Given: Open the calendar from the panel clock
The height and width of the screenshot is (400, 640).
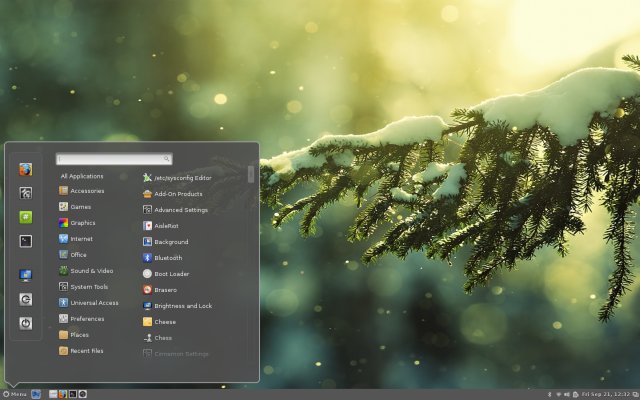Looking at the screenshot, I should point(606,395).
